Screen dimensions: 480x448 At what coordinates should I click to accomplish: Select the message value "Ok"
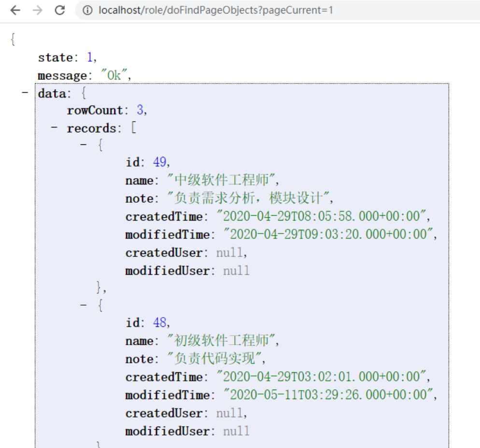pos(114,75)
